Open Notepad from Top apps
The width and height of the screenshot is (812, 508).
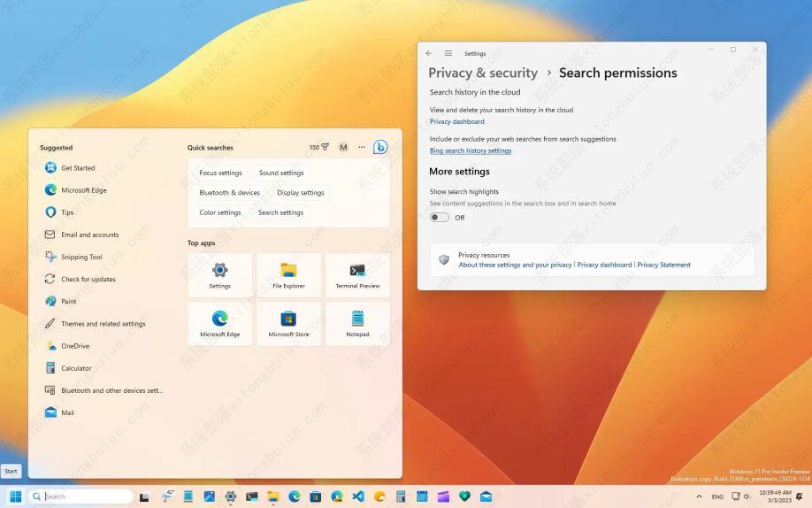click(x=357, y=323)
